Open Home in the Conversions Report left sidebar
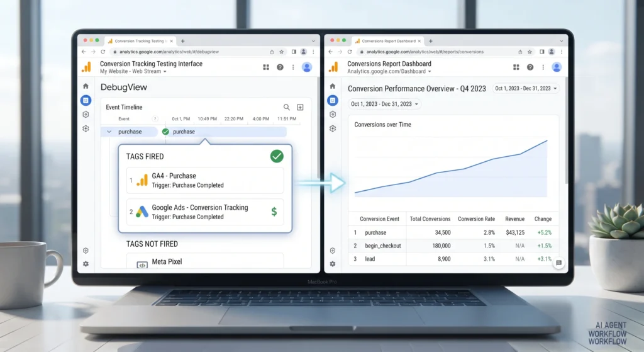This screenshot has height=352, width=644. [332, 86]
